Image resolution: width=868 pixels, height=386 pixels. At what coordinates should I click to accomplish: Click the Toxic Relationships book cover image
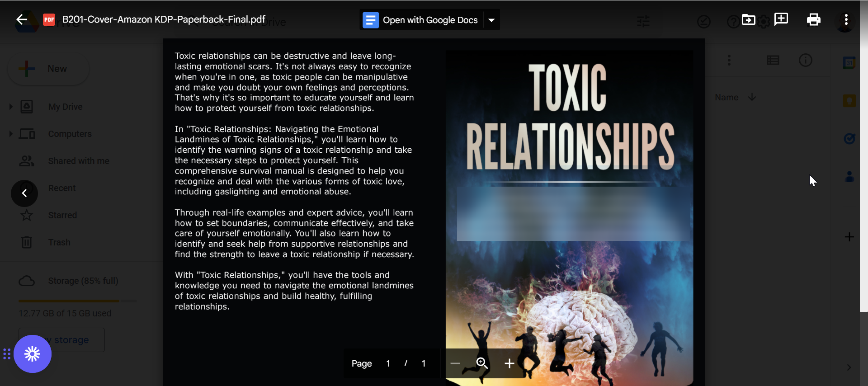569,217
